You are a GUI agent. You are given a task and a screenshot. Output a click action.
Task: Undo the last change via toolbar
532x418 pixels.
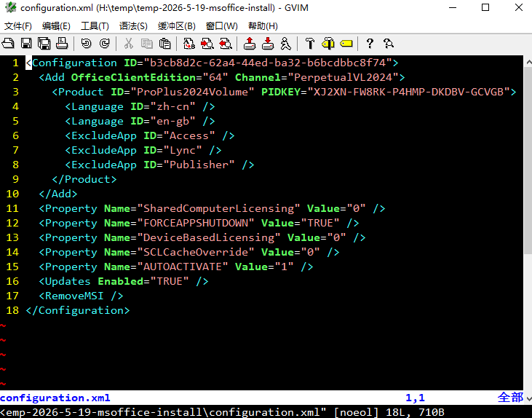pyautogui.click(x=86, y=44)
